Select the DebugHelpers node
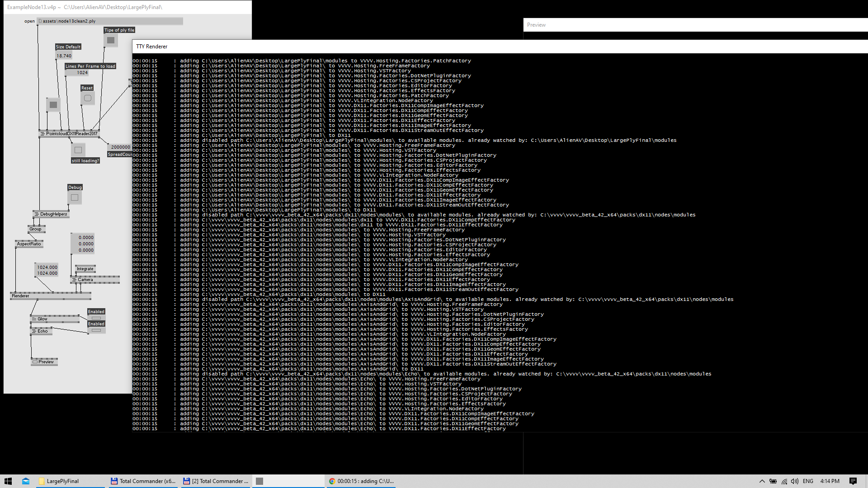Screen dimensions: 868x488 [51, 214]
